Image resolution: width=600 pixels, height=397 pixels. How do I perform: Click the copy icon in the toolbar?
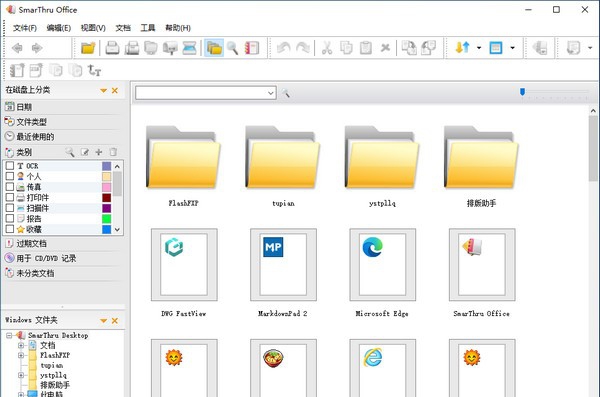(346, 48)
